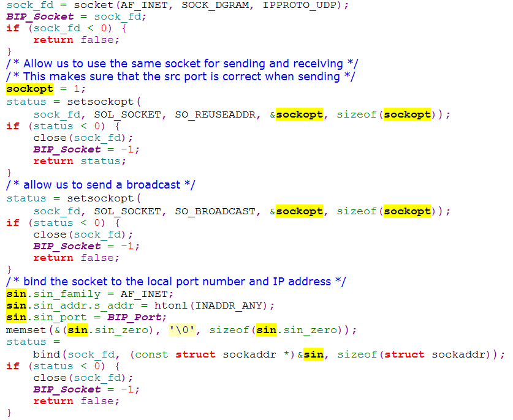This screenshot has height=420, width=513.
Task: Click BIP_Socket in the 'BIP_Socket = sock_fd' line
Action: pos(40,17)
